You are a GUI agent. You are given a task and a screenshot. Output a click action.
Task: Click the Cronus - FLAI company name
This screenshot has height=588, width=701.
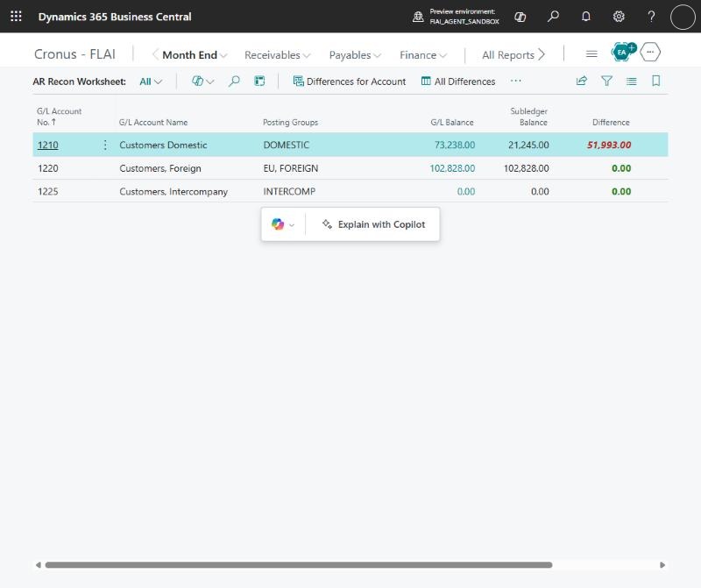pos(74,54)
